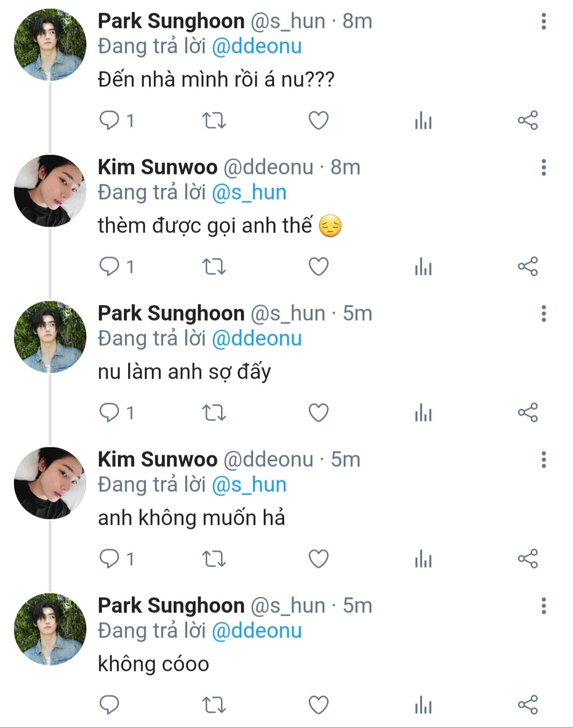Open more options on the first Park Sunghoon tweet

[544, 21]
